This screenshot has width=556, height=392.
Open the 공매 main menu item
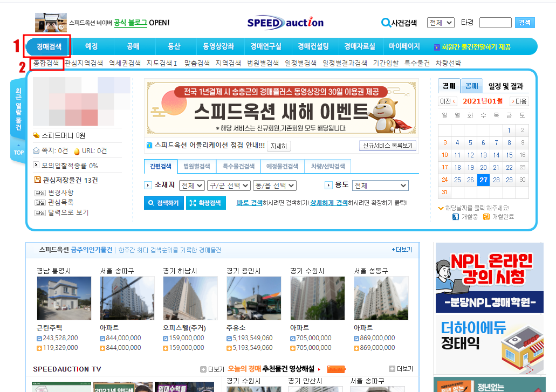coord(133,46)
